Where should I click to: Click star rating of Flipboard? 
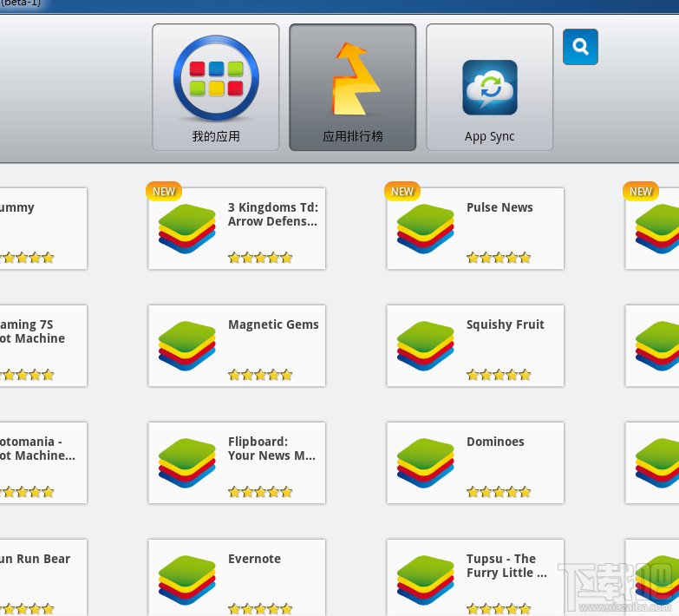coord(260,492)
